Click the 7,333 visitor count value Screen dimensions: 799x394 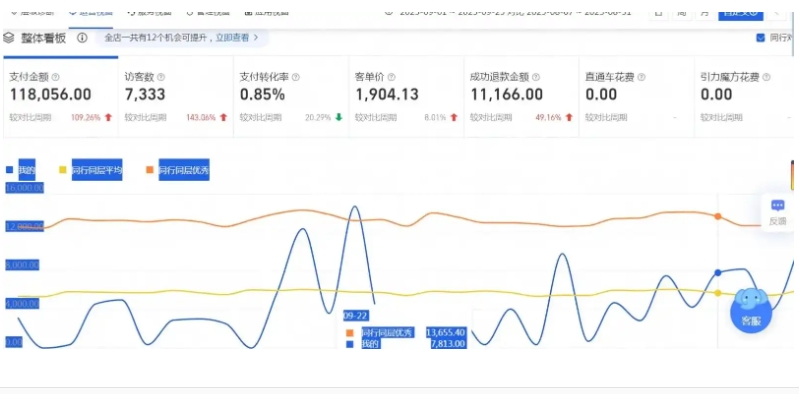145,94
